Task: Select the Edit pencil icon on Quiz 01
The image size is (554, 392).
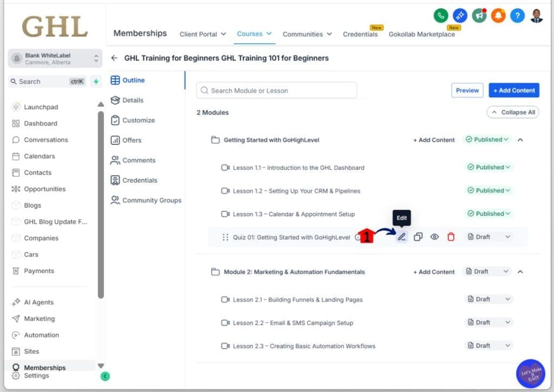Action: click(x=401, y=236)
